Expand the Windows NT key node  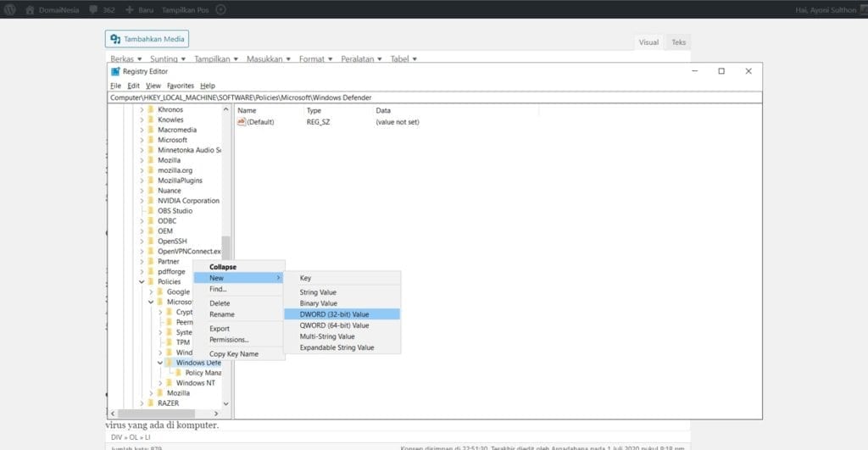tap(160, 383)
